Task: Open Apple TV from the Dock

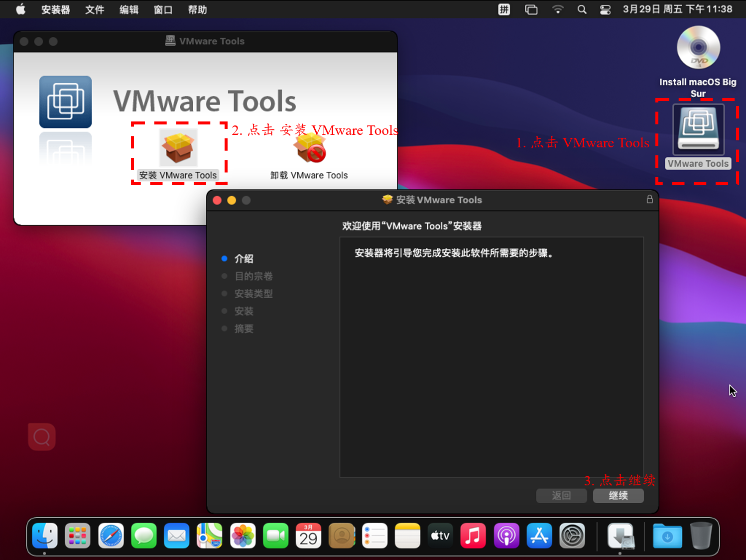Action: tap(440, 536)
